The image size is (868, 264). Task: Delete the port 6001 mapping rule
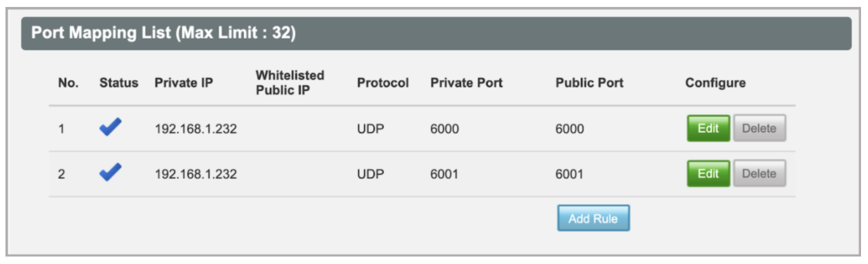click(759, 173)
